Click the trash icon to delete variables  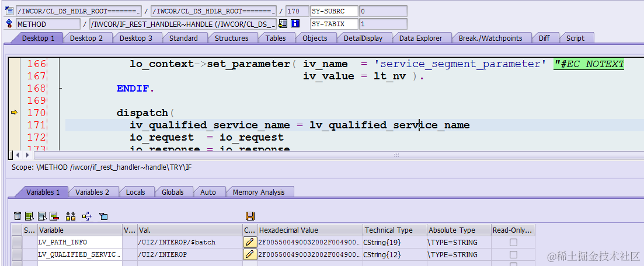point(18,216)
